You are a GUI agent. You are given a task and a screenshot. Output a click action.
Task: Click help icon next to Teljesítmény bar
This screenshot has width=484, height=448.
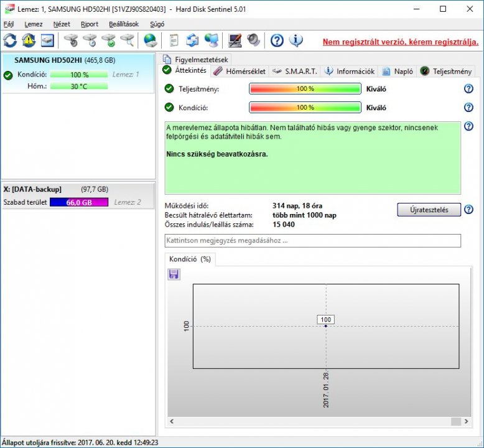468,88
